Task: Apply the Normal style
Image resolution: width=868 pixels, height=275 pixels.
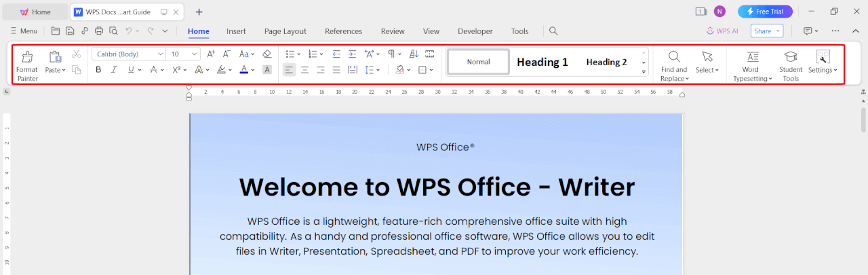Action: click(x=478, y=62)
